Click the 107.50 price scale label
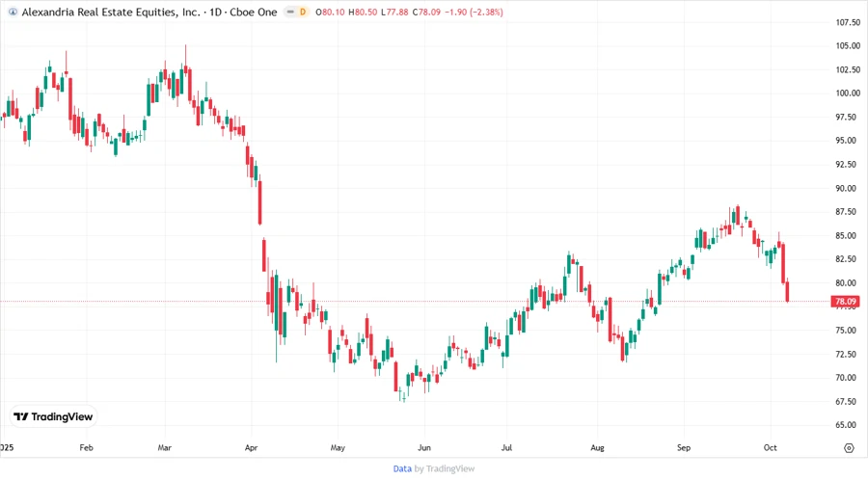 (x=845, y=22)
